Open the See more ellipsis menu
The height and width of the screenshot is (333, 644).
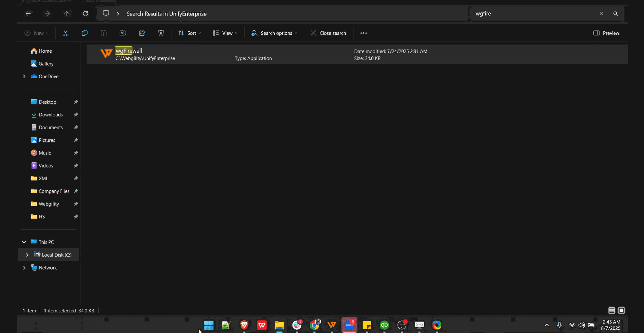point(363,33)
